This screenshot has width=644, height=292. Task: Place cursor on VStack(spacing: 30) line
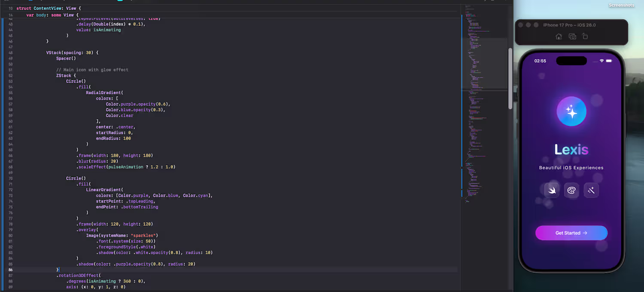(72, 52)
